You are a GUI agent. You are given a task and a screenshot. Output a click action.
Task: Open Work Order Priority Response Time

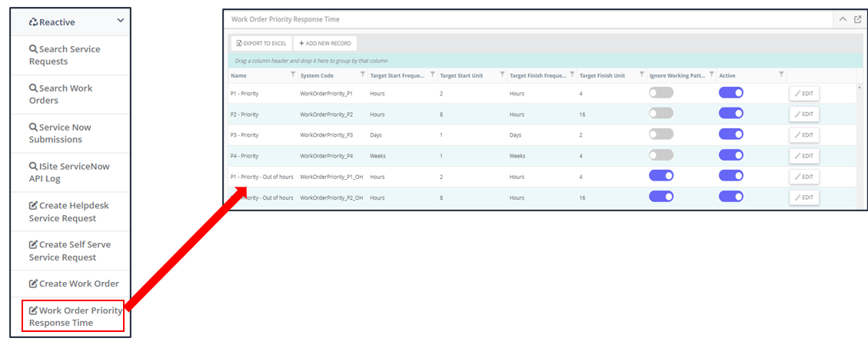pyautogui.click(x=72, y=317)
